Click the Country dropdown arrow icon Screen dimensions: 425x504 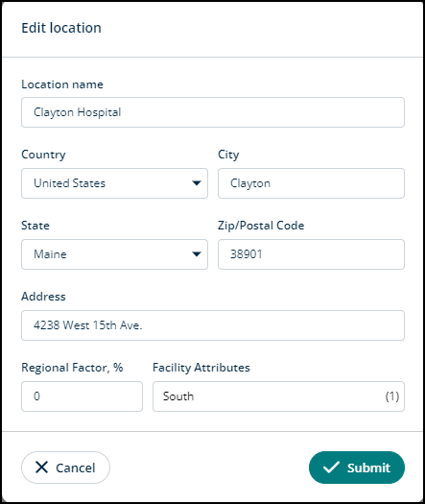coord(197,183)
